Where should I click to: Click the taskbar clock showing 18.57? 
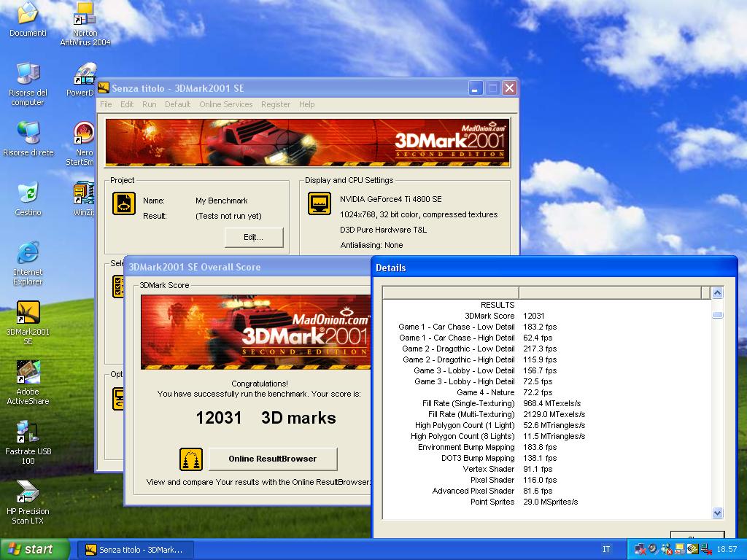pyautogui.click(x=727, y=549)
